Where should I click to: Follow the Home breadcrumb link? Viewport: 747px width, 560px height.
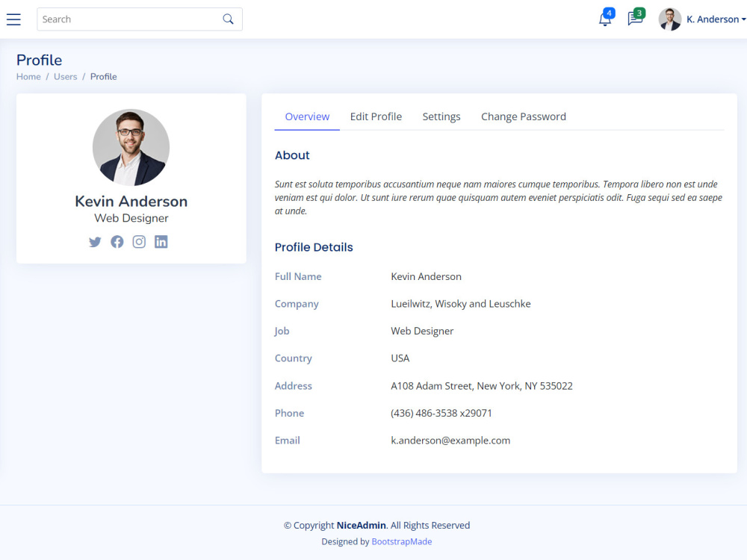pos(28,77)
